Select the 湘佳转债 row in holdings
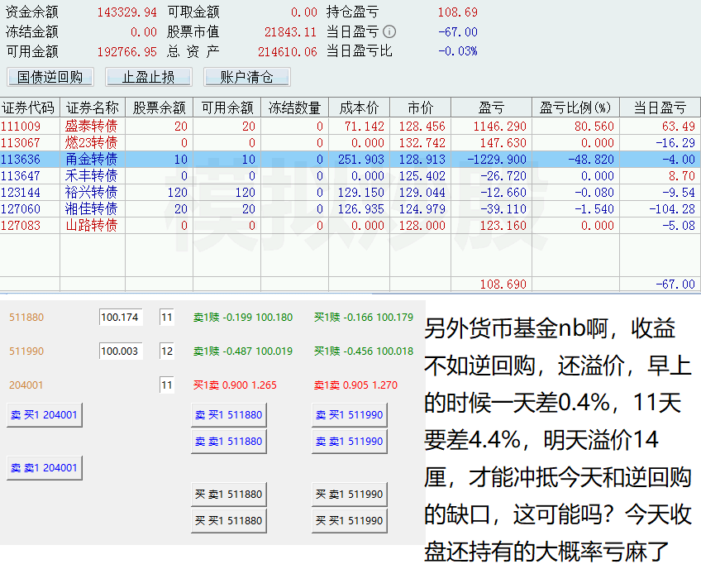Image resolution: width=701 pixels, height=588 pixels. [91, 208]
